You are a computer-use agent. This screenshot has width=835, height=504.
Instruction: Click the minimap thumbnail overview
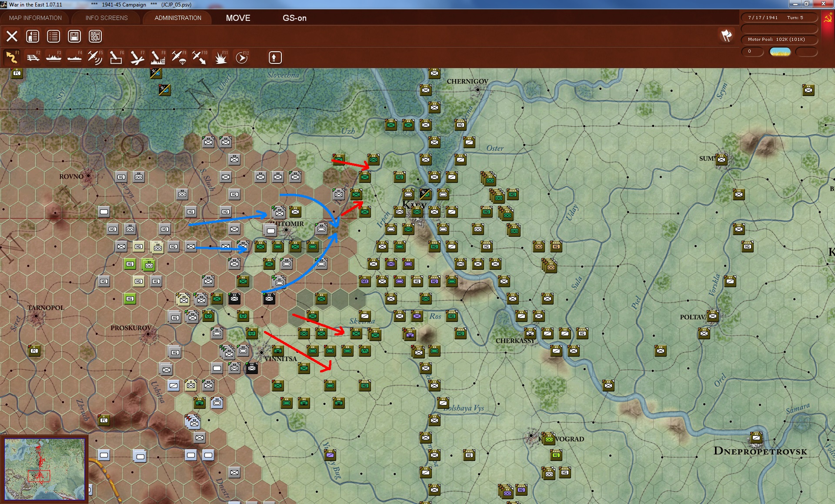tap(44, 469)
